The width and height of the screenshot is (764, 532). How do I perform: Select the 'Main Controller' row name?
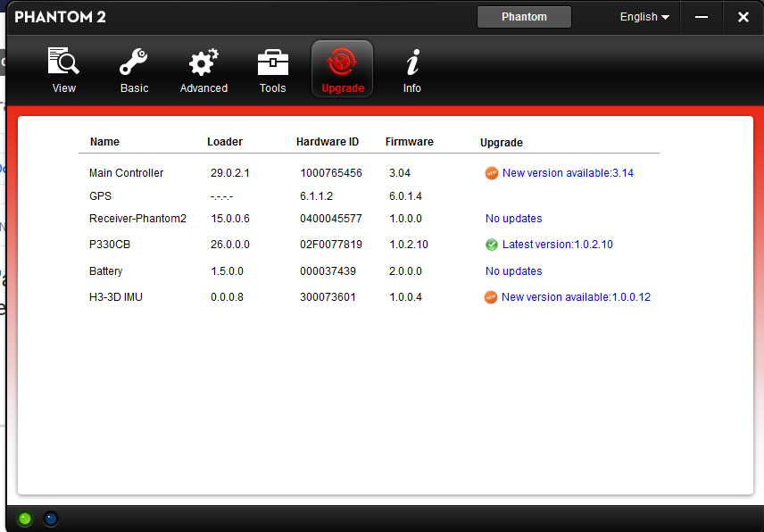pos(126,173)
